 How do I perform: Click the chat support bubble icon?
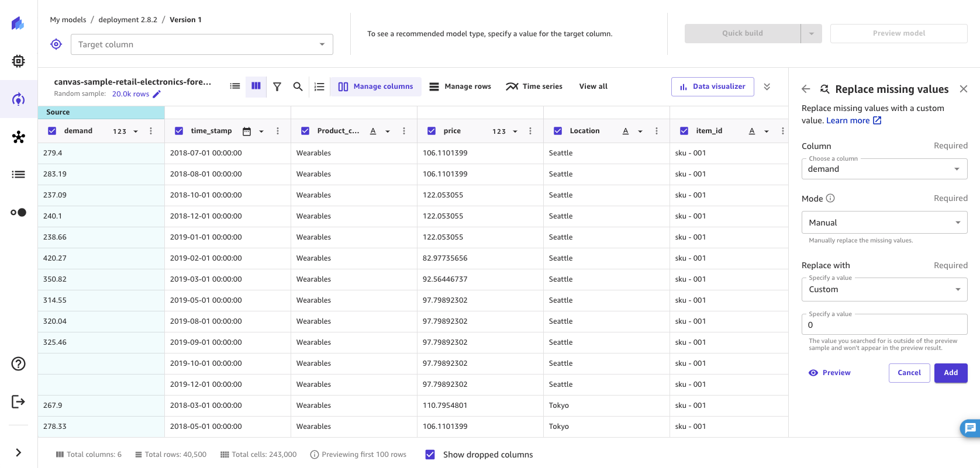point(970,428)
